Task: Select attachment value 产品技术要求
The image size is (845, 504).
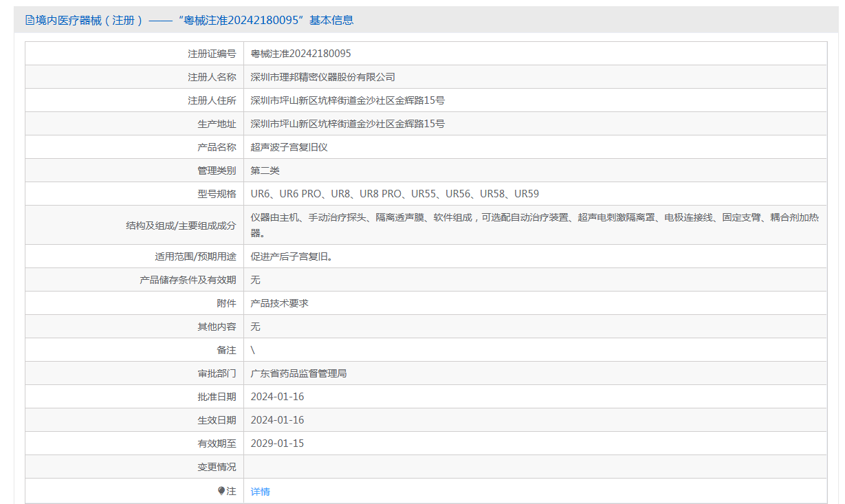Action: [x=280, y=303]
